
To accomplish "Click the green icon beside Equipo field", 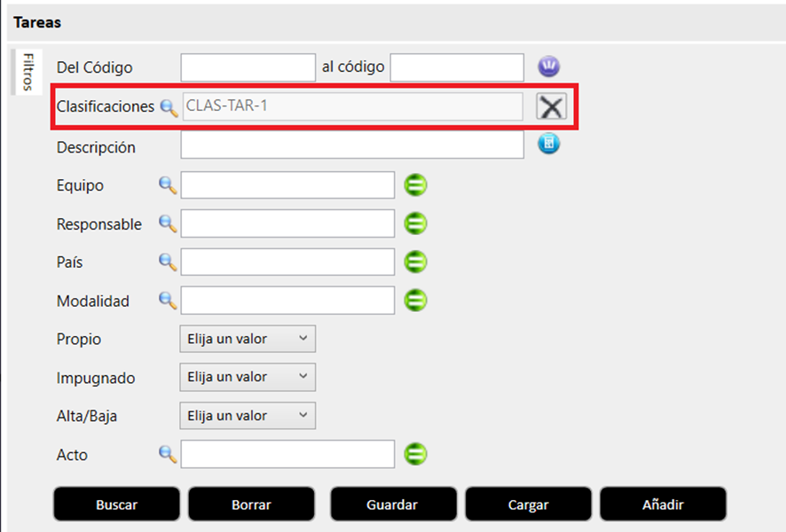I will 416,185.
